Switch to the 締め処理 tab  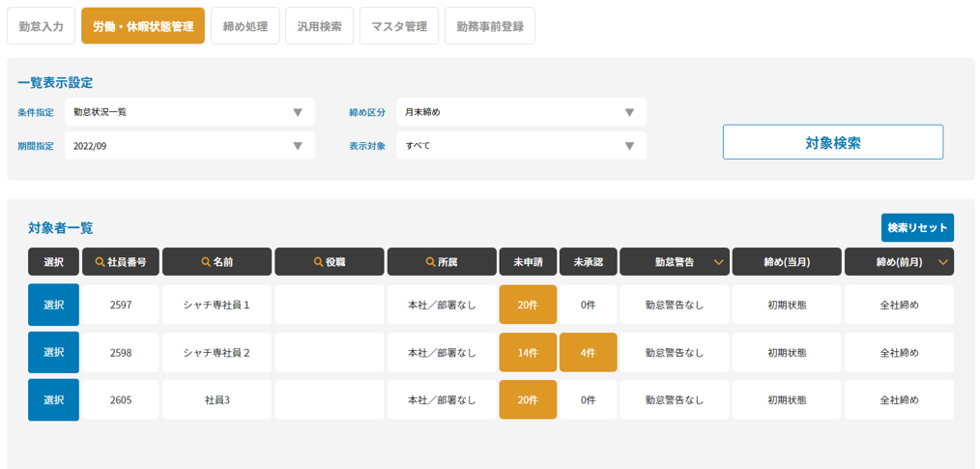click(245, 26)
